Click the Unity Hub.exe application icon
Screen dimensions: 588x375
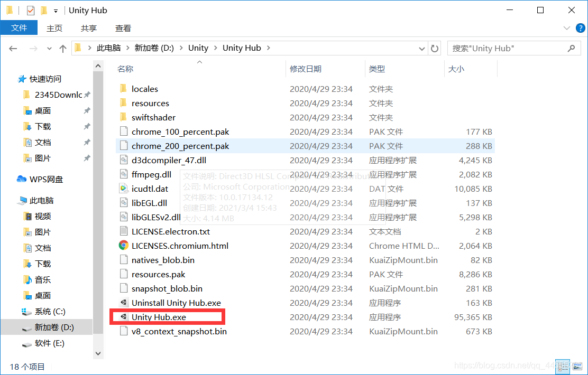(123, 317)
